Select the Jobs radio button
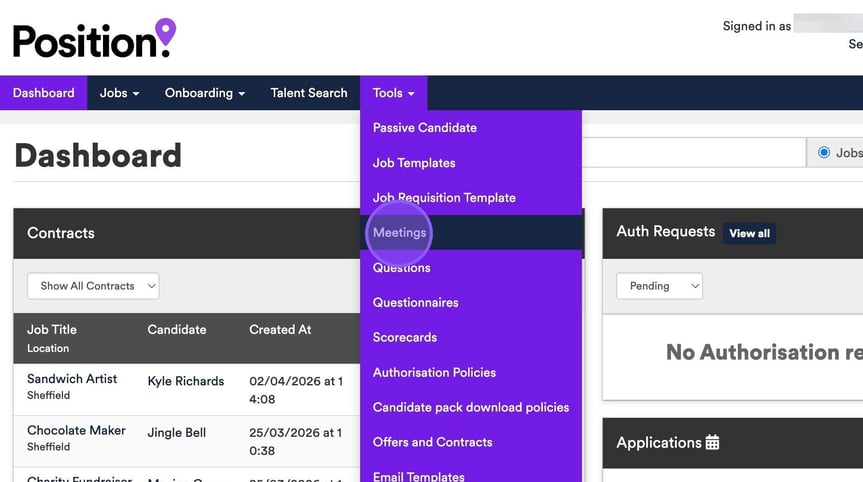The height and width of the screenshot is (482, 863). point(824,153)
